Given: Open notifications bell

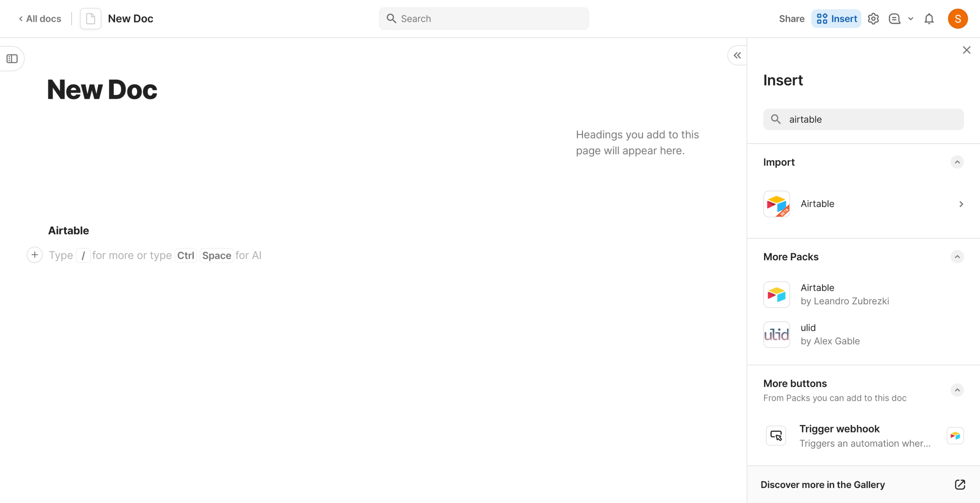Looking at the screenshot, I should (929, 19).
